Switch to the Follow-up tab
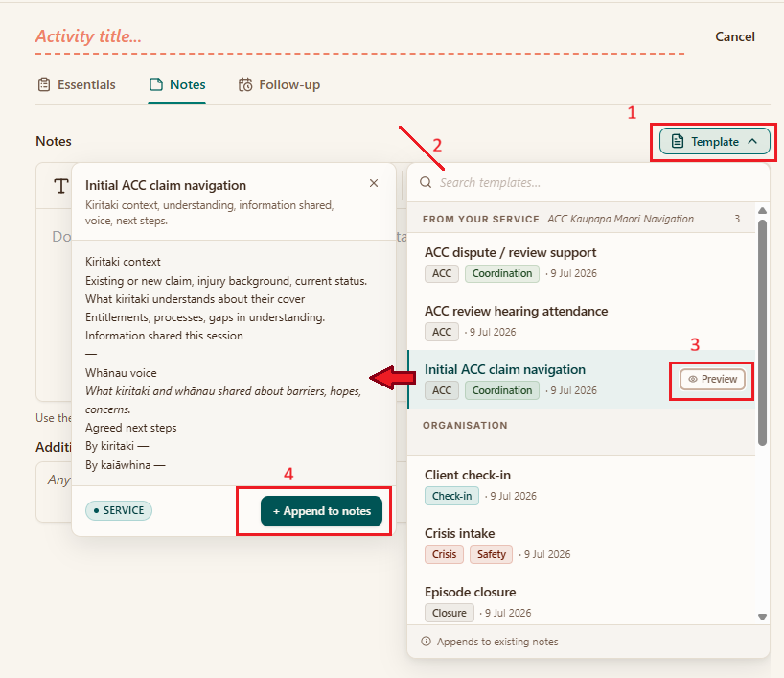This screenshot has width=784, height=678. (279, 84)
